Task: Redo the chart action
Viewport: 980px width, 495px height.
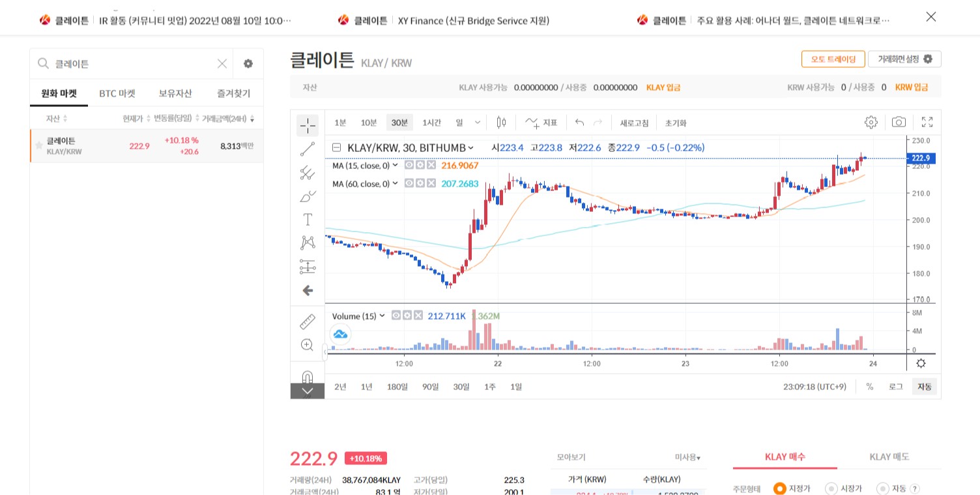Action: tap(598, 123)
